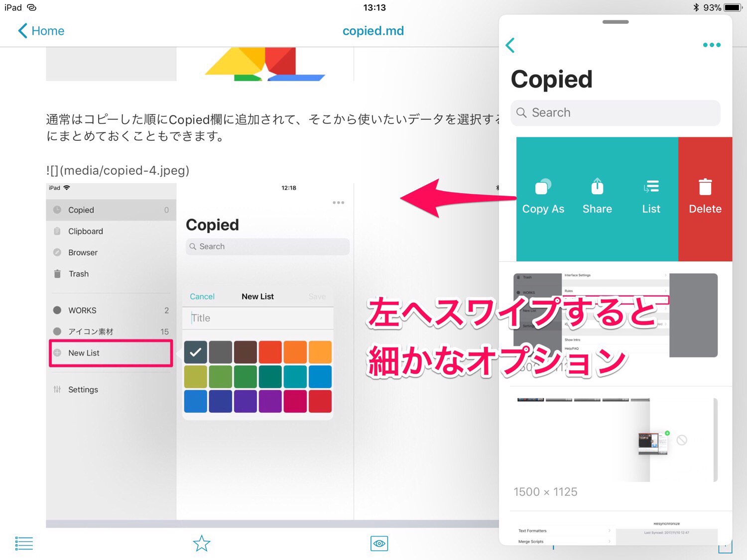This screenshot has height=560, width=747.
Task: Open Settings in the embedded sidebar
Action: coord(111,389)
